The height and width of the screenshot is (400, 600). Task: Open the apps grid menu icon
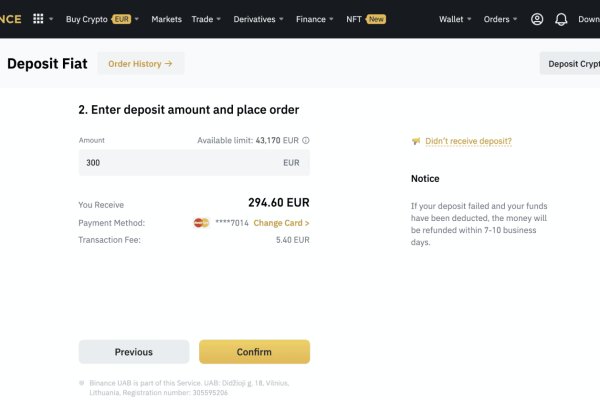38,19
